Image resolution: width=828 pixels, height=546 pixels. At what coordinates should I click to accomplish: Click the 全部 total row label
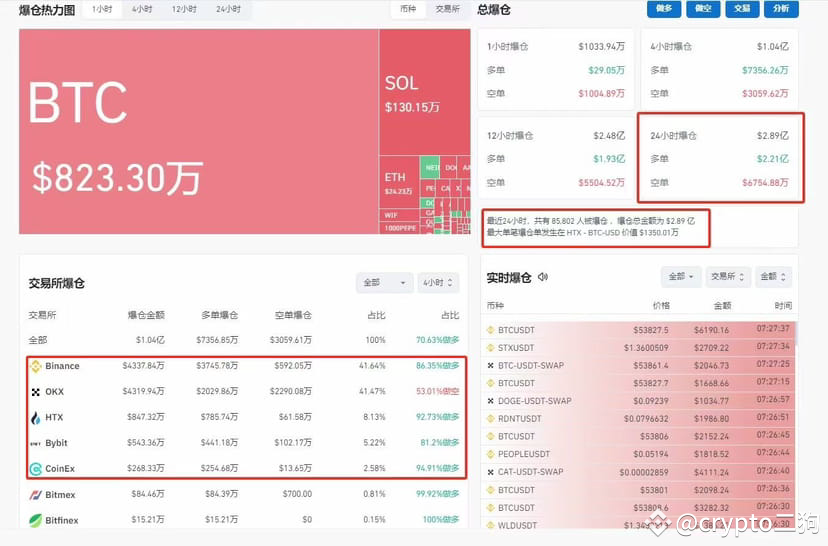[x=37, y=340]
